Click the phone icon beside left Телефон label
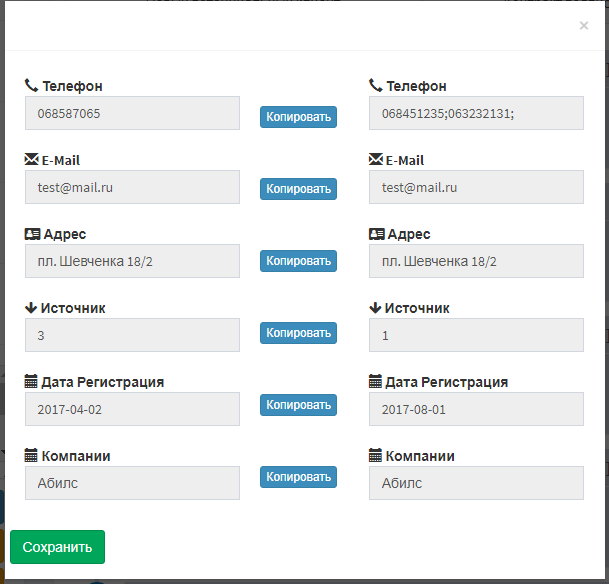Viewport: 609px width, 584px height. (x=31, y=86)
